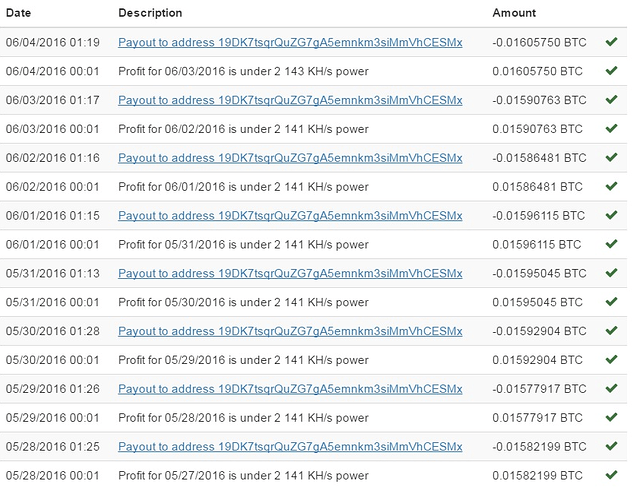Viewport: 637px width, 500px height.
Task: Open the 06/04/2016 01:19 payout address link
Action: tap(290, 43)
